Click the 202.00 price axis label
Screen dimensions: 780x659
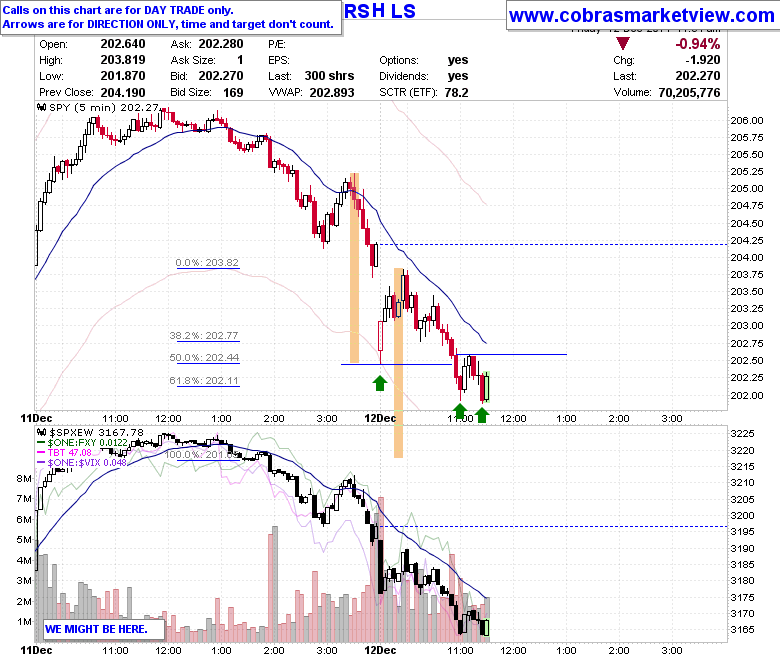[747, 395]
